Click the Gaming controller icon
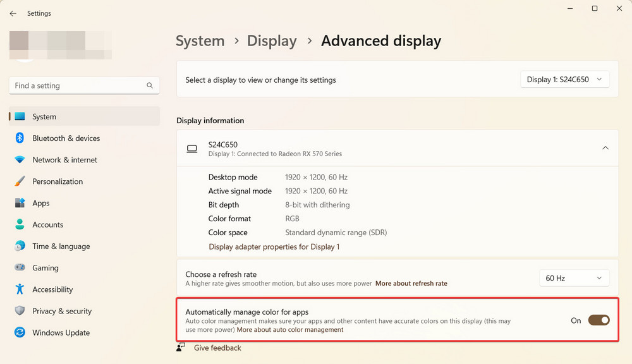632x364 pixels. [20, 268]
